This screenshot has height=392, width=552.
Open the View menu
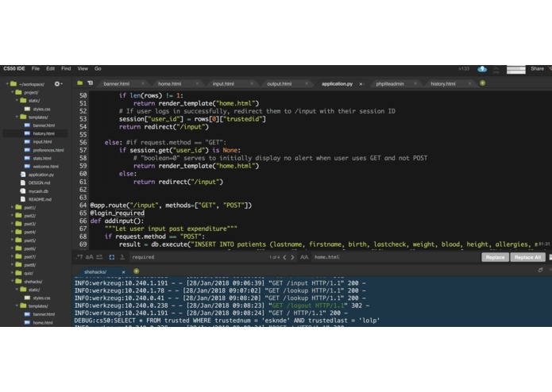click(83, 69)
